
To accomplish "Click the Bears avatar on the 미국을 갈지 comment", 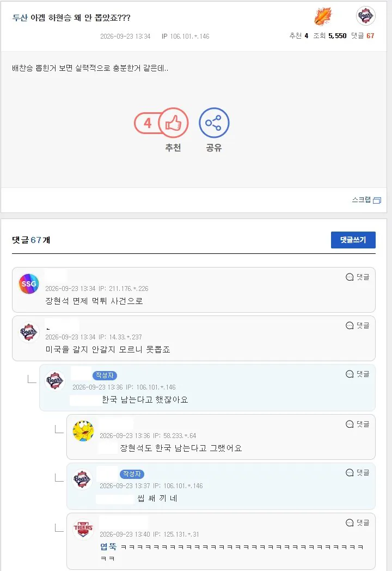I will 29,332.
